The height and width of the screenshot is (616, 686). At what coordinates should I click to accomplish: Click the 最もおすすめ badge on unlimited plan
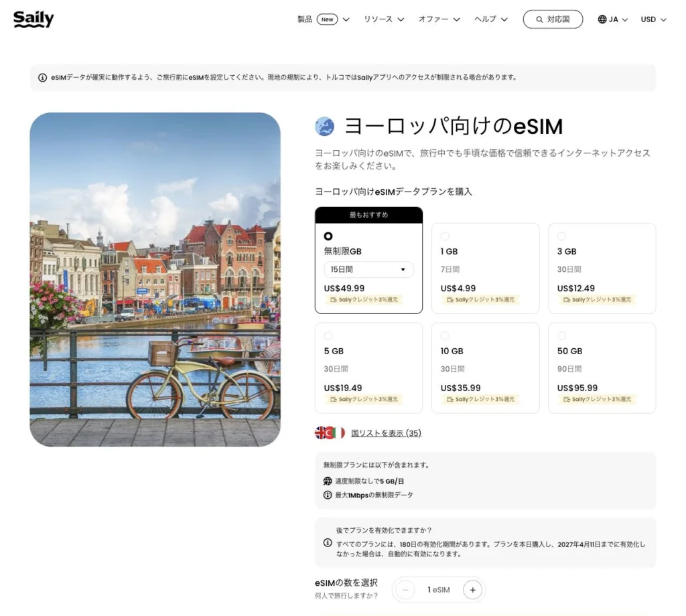point(369,215)
